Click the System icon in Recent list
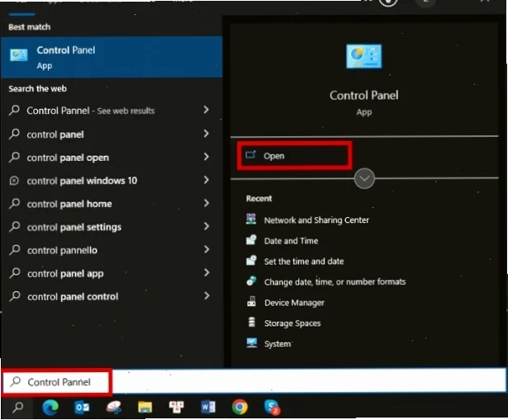 [x=251, y=342]
